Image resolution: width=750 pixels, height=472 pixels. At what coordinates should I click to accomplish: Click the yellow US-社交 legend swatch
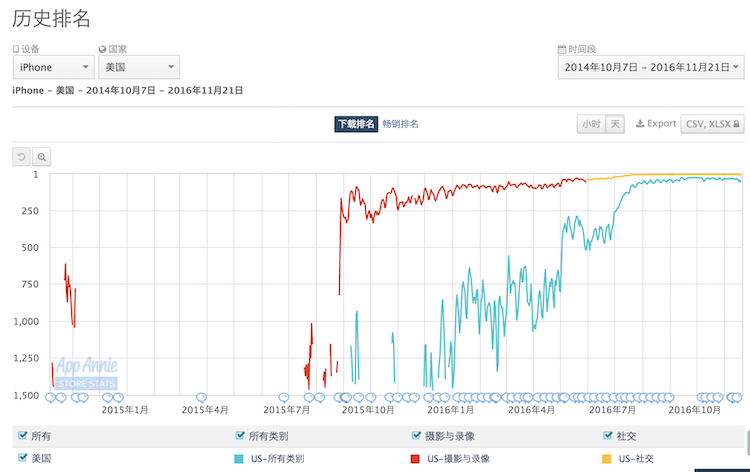point(607,458)
